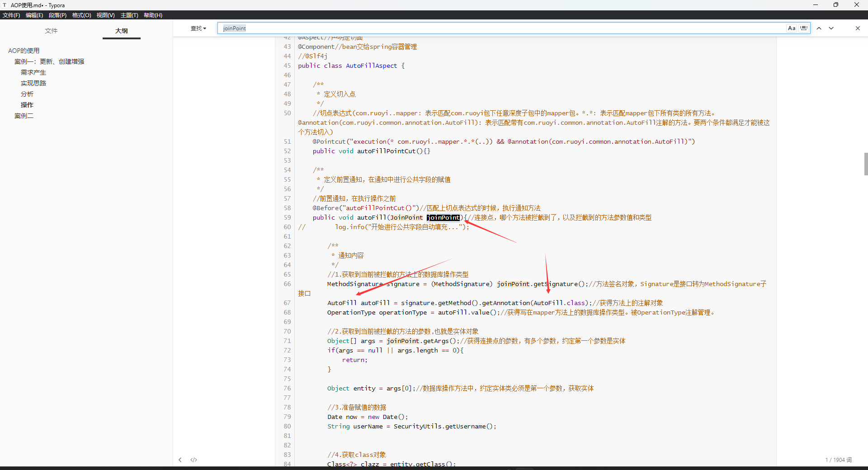Go to outline heading 案例二
Screen dimensions: 868x470
point(24,116)
